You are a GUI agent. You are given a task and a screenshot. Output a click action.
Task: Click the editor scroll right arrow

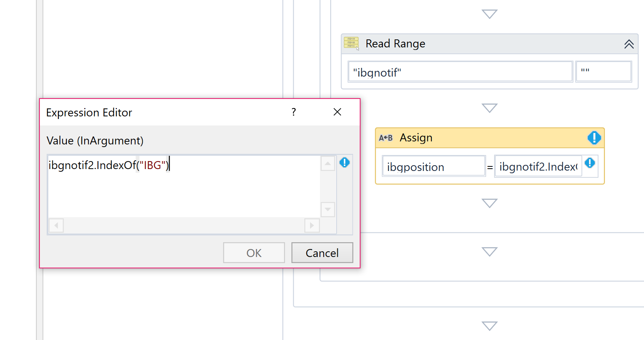pos(312,226)
